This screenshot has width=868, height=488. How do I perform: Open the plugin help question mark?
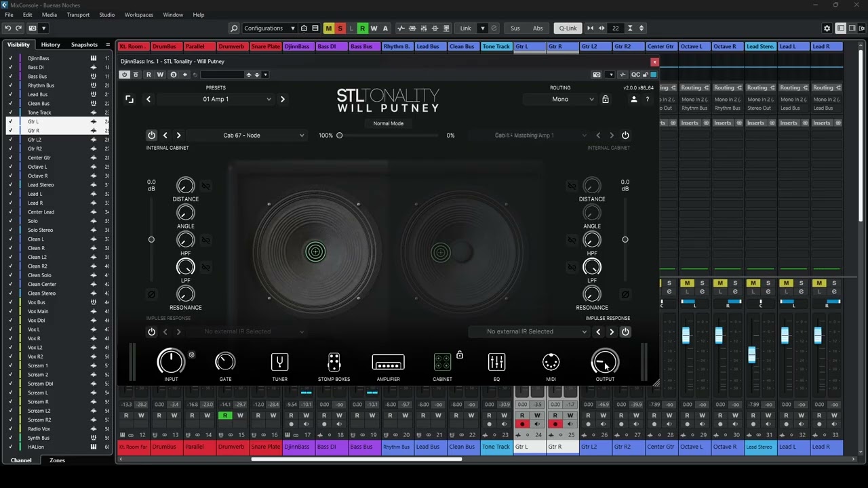647,99
